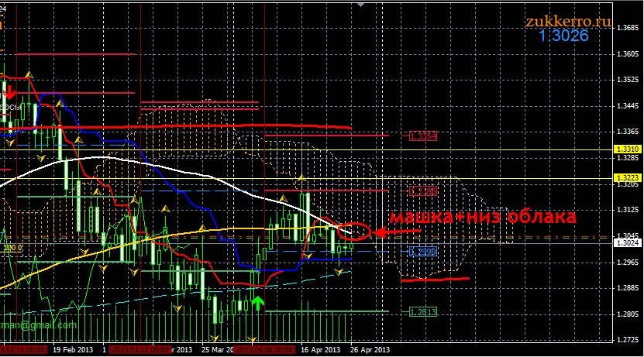Click the 26 Apr 2013 date label

pos(370,350)
